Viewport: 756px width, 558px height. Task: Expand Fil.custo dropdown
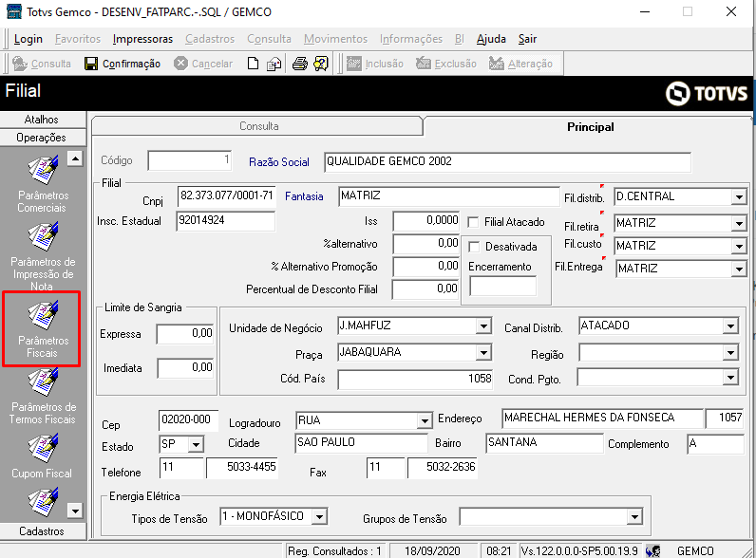[x=739, y=246]
